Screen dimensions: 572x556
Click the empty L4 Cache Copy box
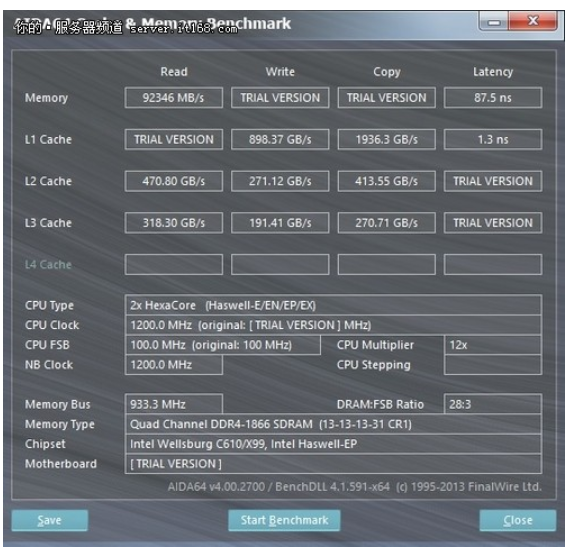pos(387,265)
